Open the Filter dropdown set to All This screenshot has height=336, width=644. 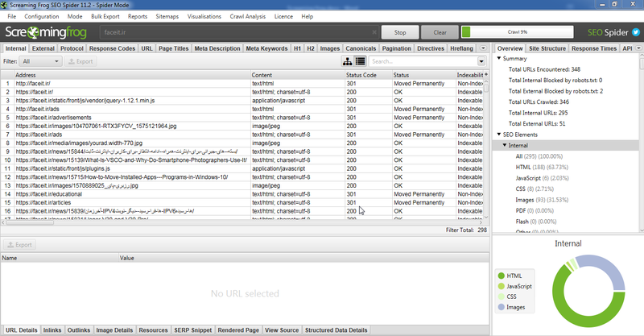click(40, 61)
